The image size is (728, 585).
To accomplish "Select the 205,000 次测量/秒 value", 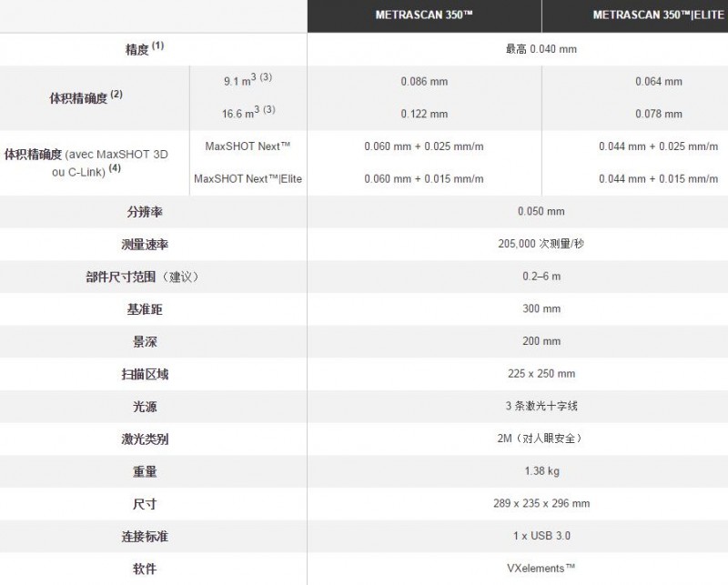I will pos(541,244).
